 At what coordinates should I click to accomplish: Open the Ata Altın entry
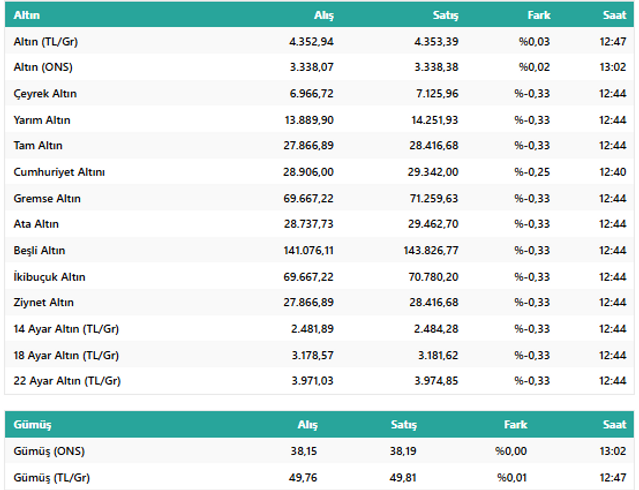(36, 224)
